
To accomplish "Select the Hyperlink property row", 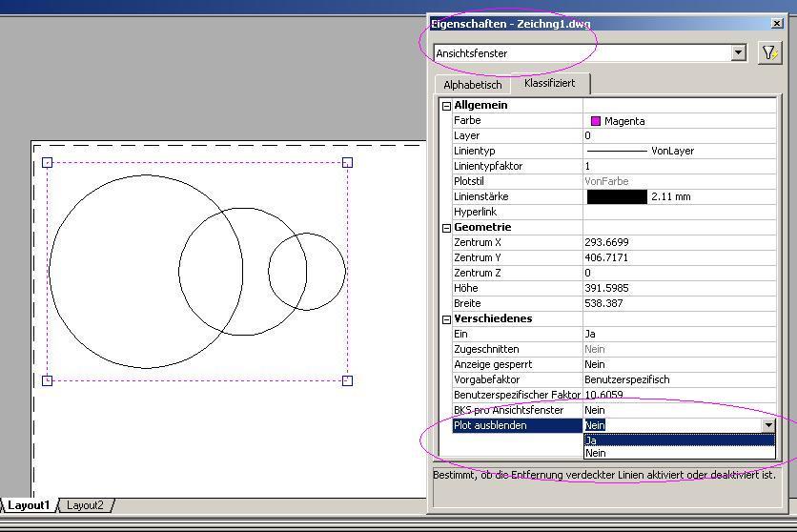I will [614, 212].
